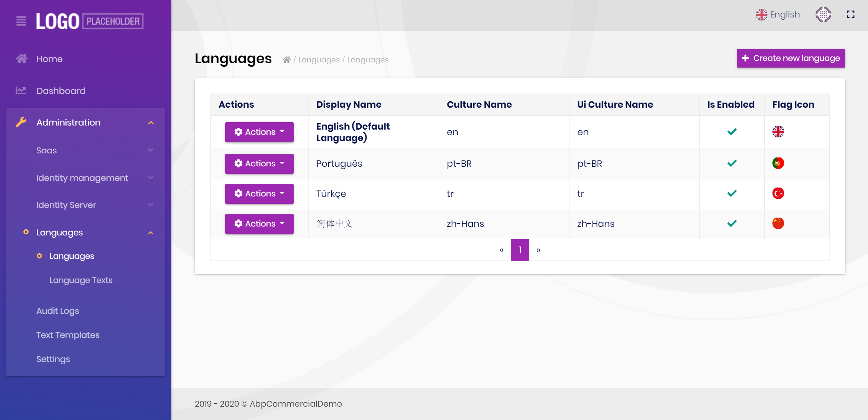The width and height of the screenshot is (868, 420).
Task: Click the Create new language button
Action: click(790, 58)
